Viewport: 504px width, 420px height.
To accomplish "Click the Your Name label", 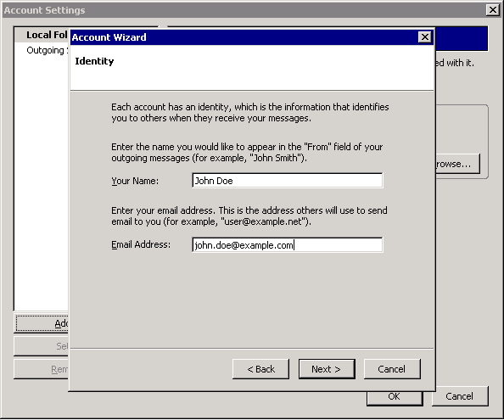I will (135, 181).
